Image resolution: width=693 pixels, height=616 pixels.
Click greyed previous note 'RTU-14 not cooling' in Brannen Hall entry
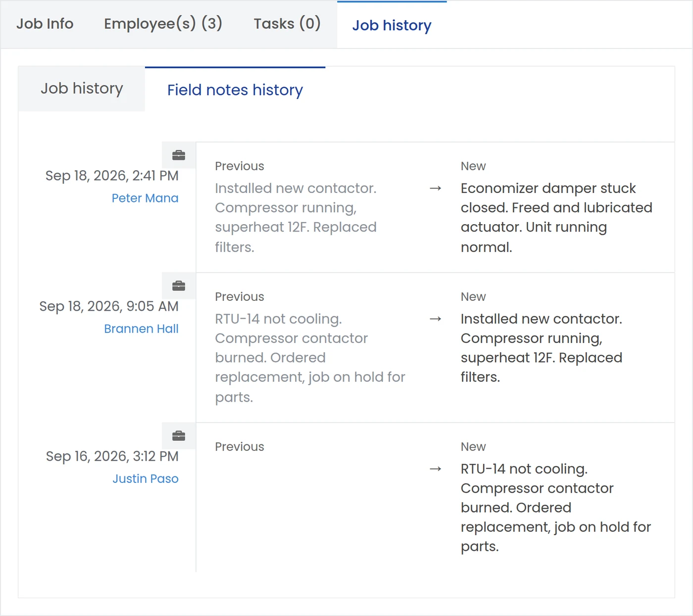[x=310, y=358]
